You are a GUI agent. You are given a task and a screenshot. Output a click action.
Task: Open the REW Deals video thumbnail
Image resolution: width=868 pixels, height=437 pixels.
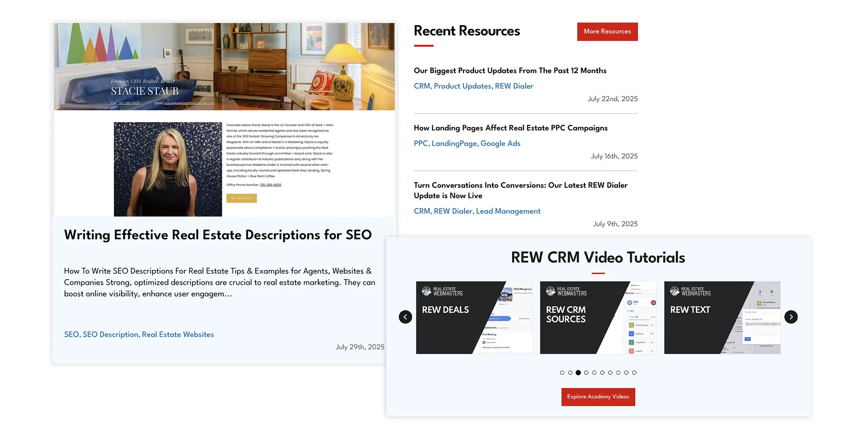click(x=474, y=318)
